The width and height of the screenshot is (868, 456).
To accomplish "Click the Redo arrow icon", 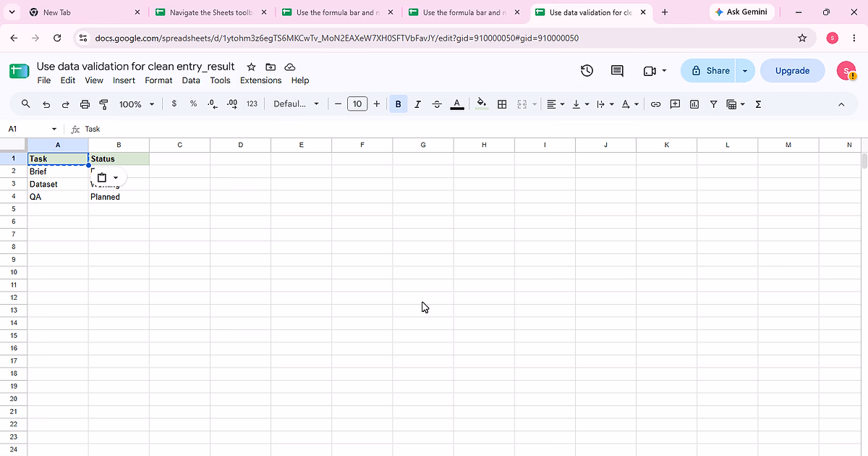I will pos(65,104).
